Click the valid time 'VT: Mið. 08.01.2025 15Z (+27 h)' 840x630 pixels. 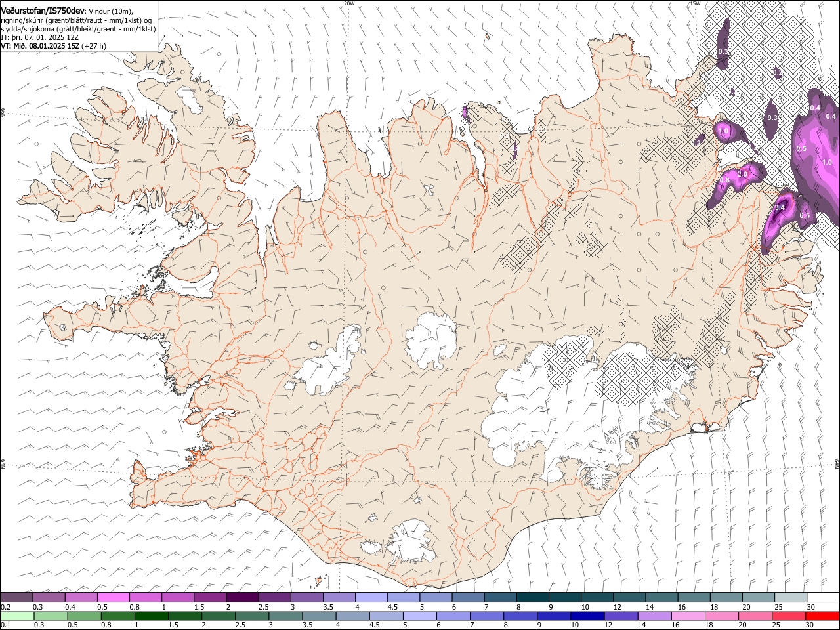53,46
